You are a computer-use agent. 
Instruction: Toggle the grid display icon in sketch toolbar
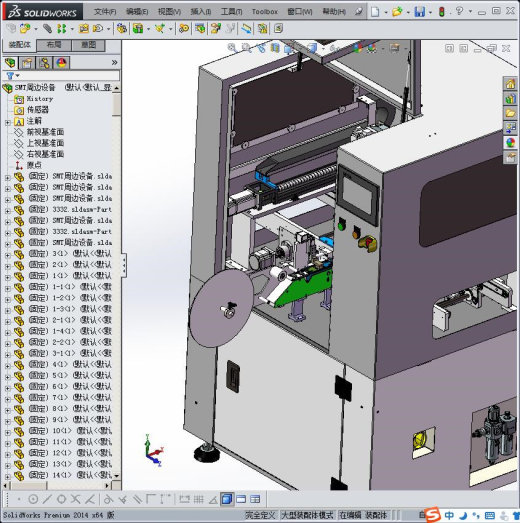(198, 499)
